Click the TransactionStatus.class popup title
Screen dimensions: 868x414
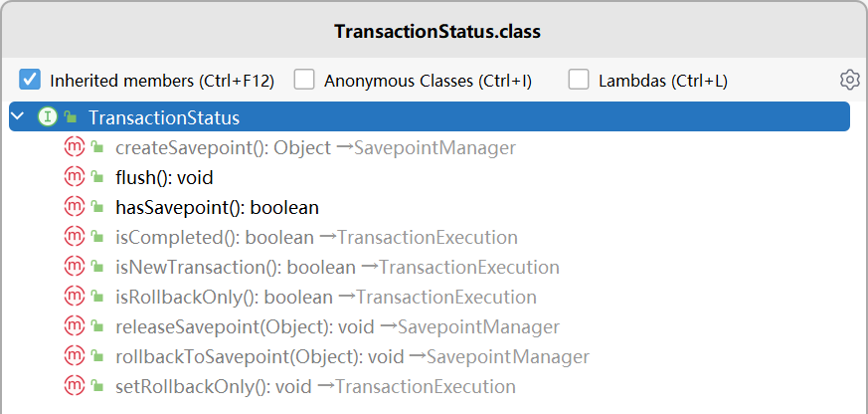(x=437, y=32)
